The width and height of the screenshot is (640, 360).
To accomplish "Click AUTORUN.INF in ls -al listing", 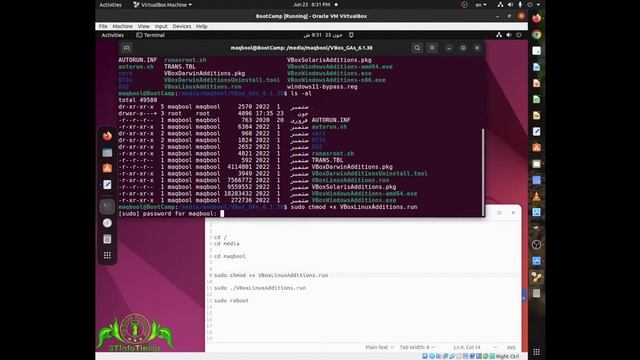I will 331,120.
